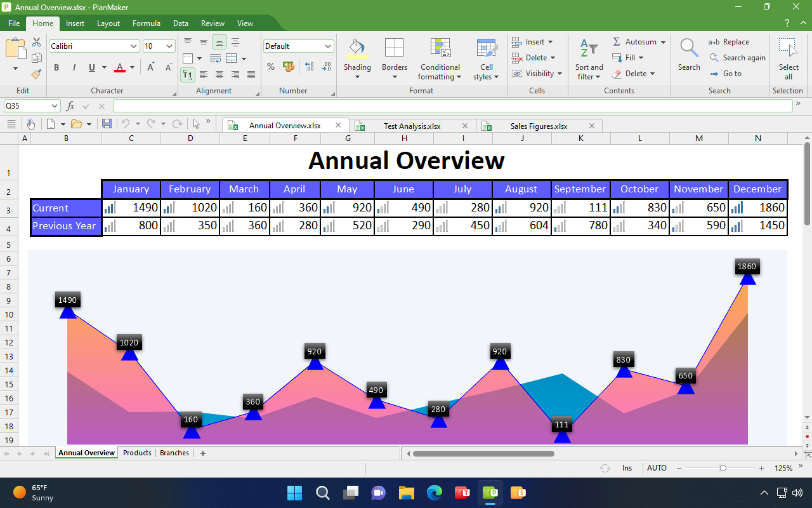Click the Select all icon
This screenshot has width=812, height=508.
(788, 48)
